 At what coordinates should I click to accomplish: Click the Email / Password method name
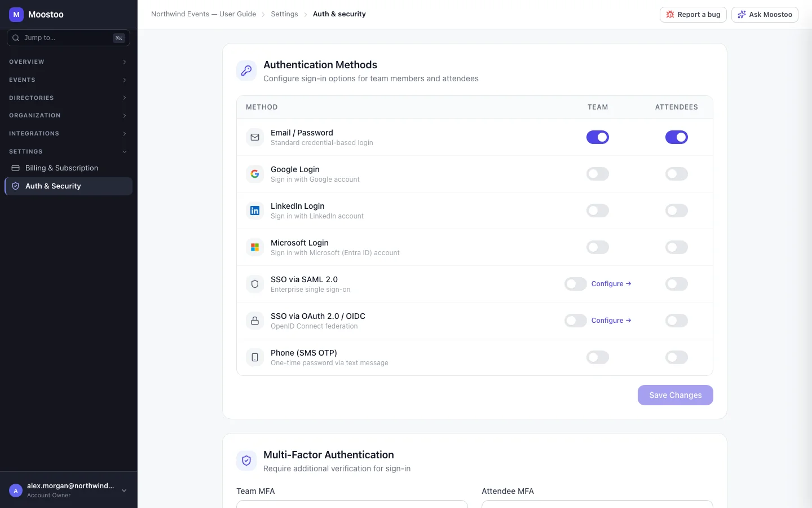click(302, 133)
